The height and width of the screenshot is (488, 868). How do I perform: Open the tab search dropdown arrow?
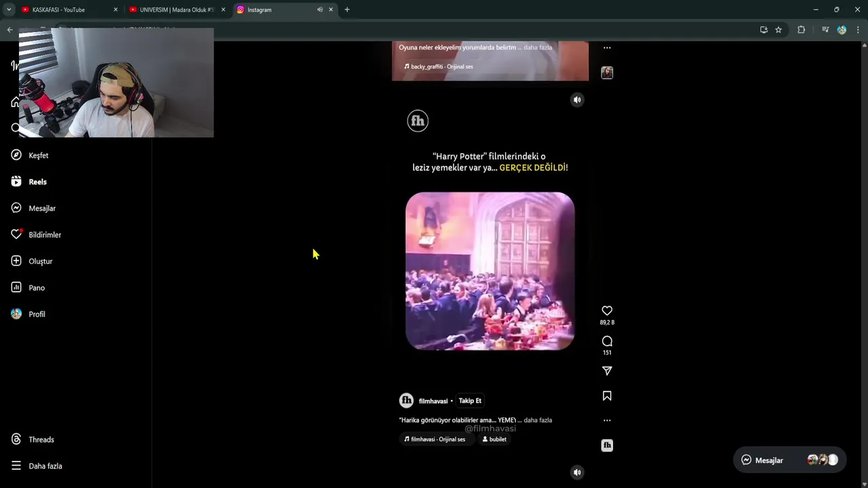(x=9, y=9)
